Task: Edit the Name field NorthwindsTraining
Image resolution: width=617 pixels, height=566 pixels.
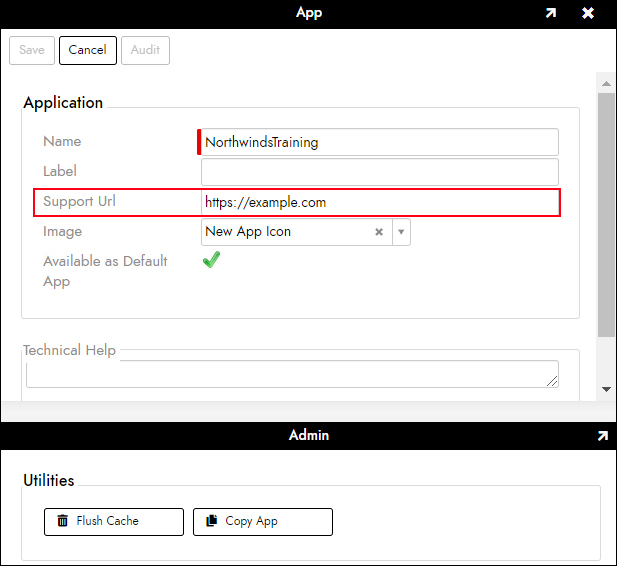Action: coord(380,142)
